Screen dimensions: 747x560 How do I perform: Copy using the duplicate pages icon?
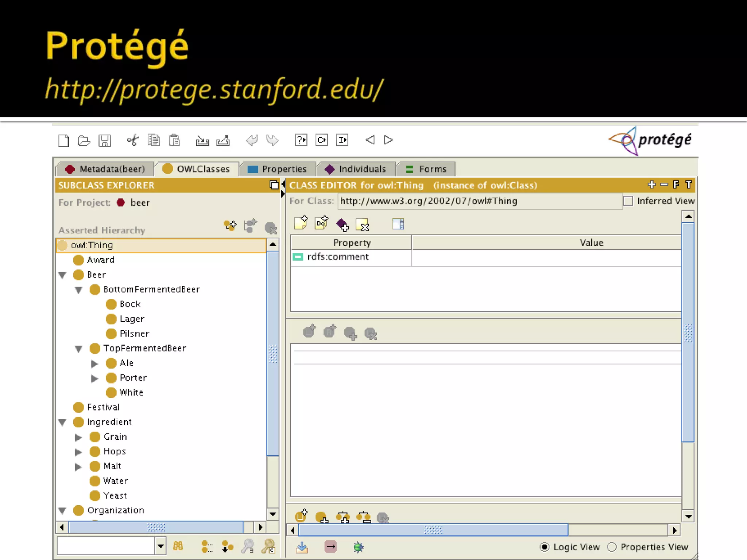point(154,140)
